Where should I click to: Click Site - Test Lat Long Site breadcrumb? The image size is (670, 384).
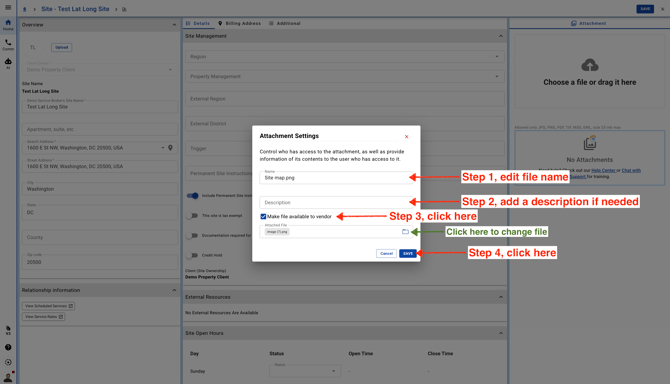[x=75, y=9]
